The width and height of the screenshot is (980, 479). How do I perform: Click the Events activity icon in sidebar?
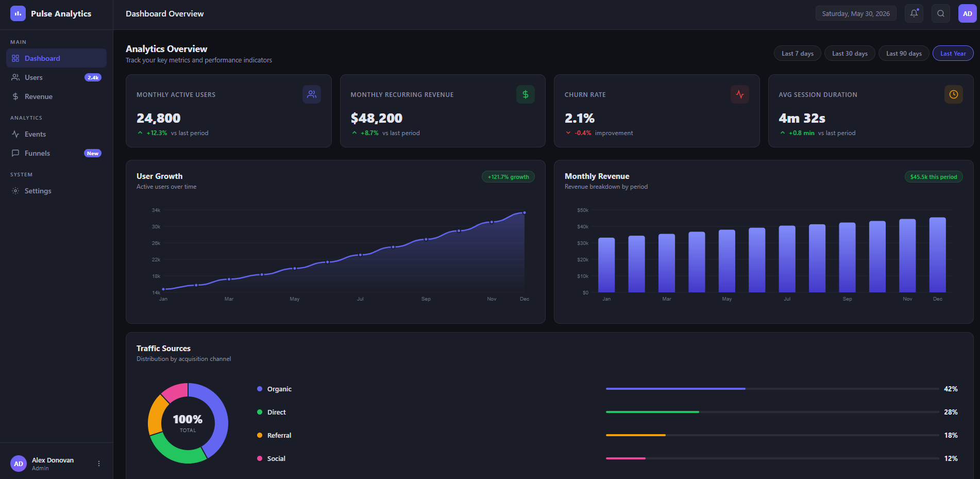coord(15,134)
